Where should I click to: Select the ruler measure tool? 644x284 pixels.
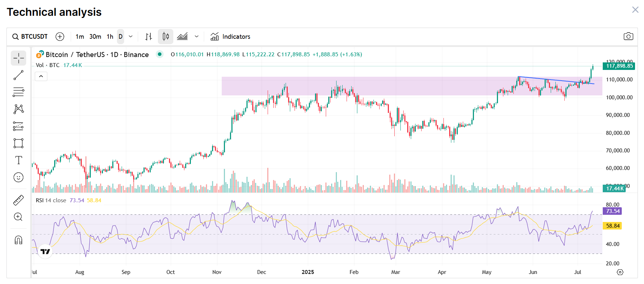(18, 200)
